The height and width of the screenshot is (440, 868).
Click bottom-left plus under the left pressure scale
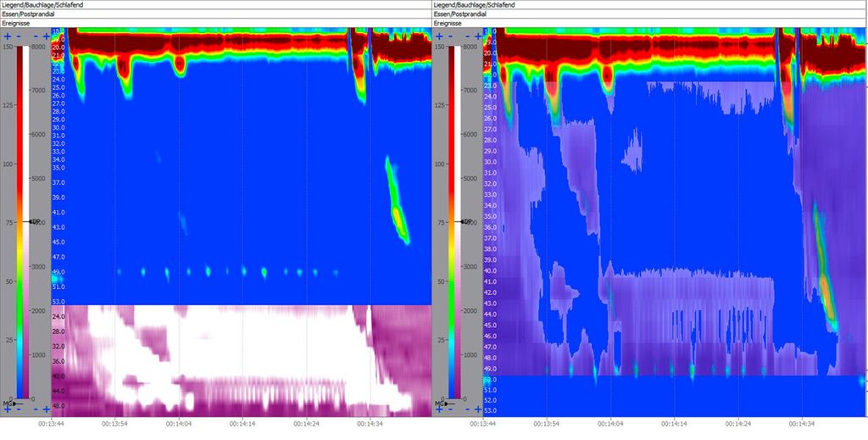click(x=7, y=409)
